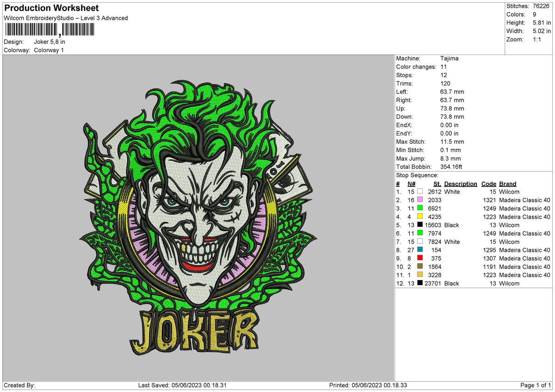Select the Max Jump value '8.3 mm'

click(450, 158)
